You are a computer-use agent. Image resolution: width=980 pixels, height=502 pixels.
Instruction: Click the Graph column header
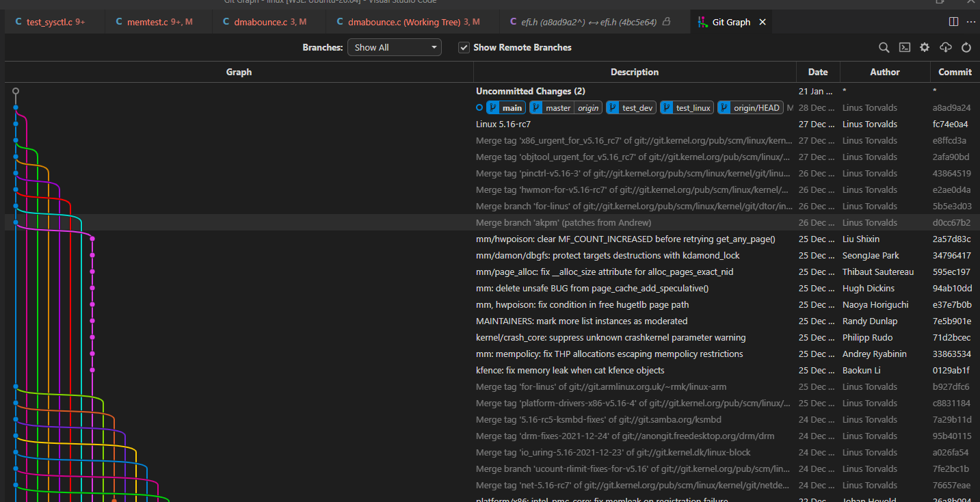click(x=239, y=72)
